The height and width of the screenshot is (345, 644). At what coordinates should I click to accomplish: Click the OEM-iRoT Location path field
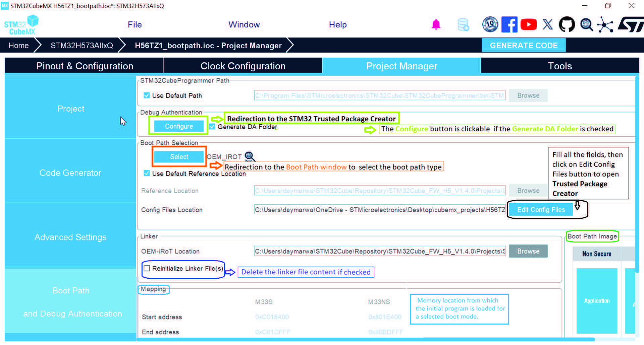tap(380, 251)
